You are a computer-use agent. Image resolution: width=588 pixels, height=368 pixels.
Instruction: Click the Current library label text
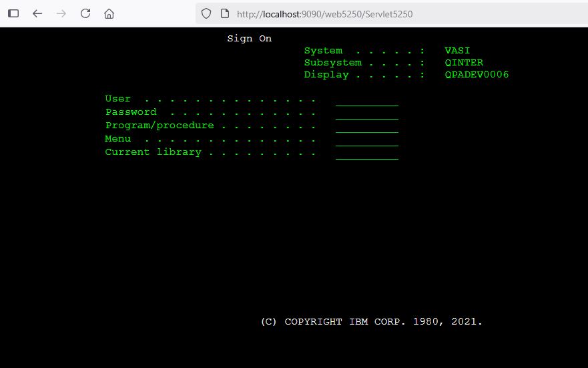click(x=153, y=152)
